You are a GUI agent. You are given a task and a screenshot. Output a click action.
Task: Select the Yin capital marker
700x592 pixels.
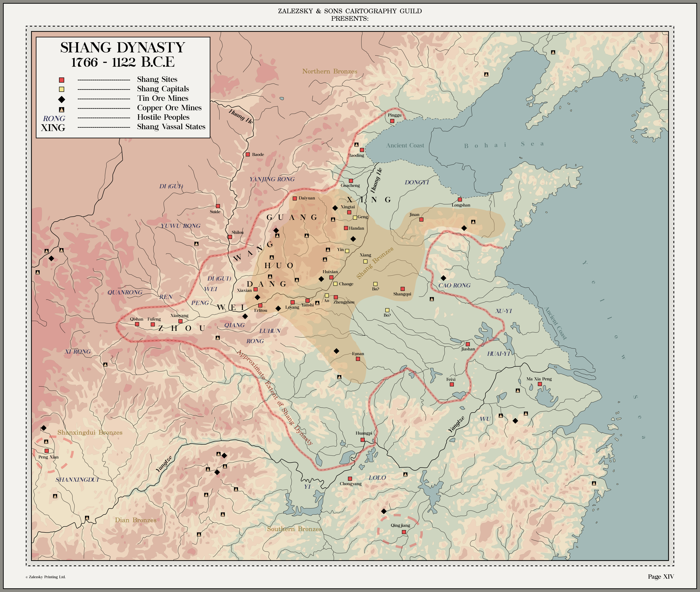point(347,251)
